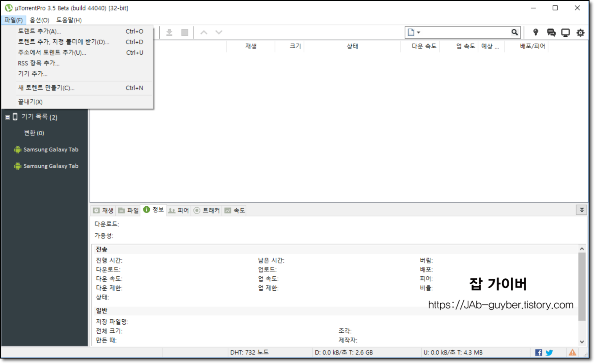Click the uTorrent logo in title bar
The image size is (595, 364).
click(x=9, y=8)
